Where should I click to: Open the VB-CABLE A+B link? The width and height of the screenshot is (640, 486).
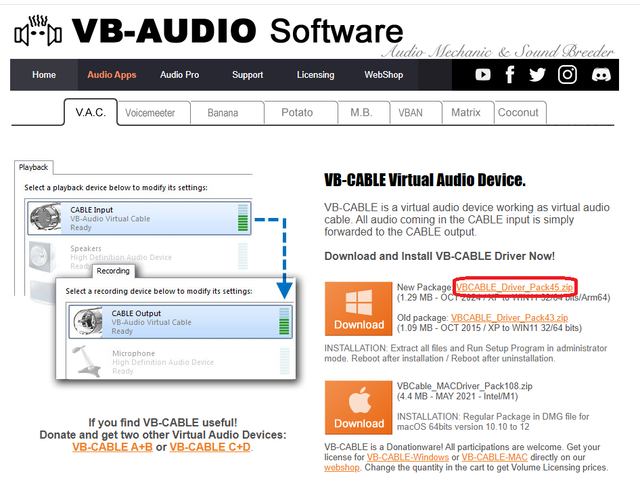pos(112,447)
